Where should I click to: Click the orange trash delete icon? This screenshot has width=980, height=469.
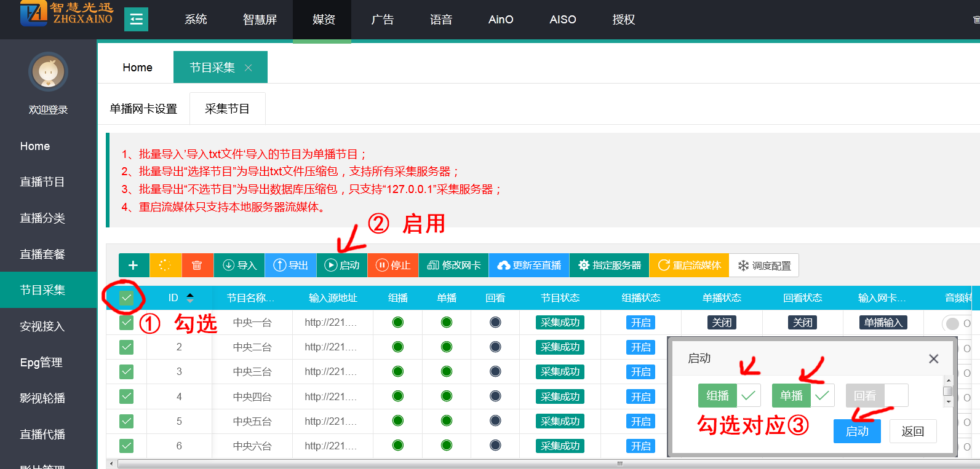(x=197, y=266)
